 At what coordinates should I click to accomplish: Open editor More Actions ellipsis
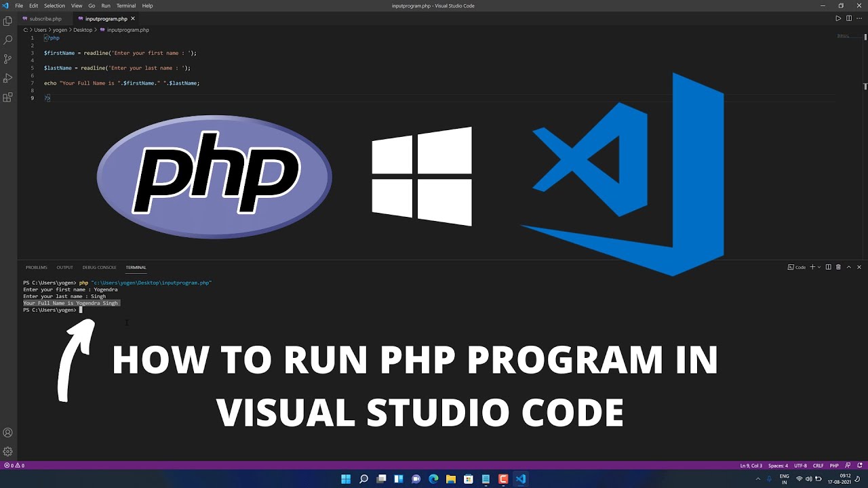(859, 18)
